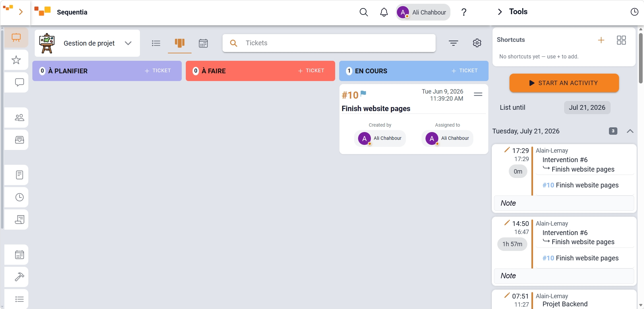Open board settings gear

coord(477,43)
